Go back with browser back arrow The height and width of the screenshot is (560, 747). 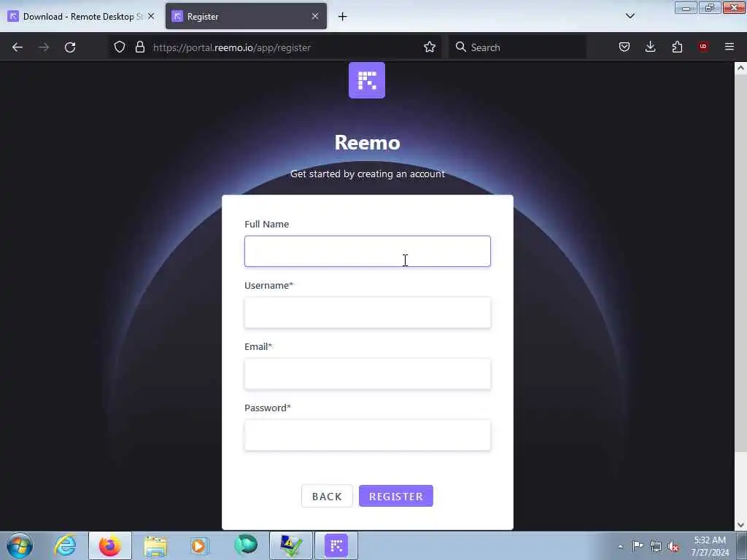tap(18, 47)
